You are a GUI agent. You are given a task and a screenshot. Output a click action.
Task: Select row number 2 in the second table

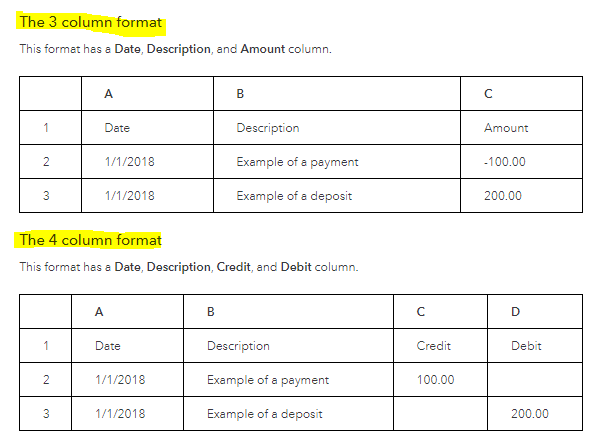45,380
